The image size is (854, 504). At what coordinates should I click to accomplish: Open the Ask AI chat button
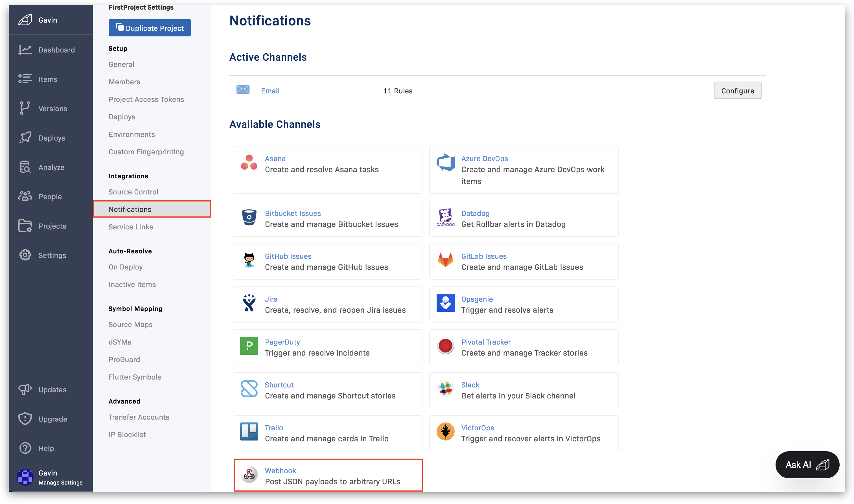pos(807,464)
